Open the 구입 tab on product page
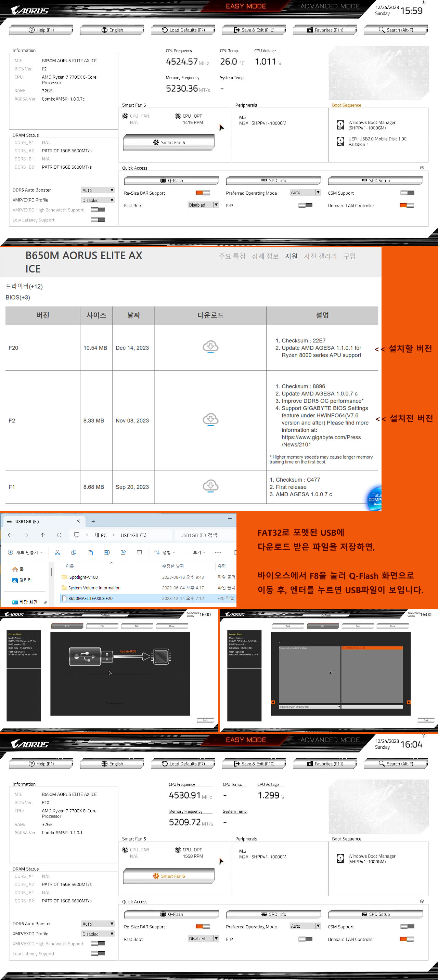Screen dimensions: 438x980 tap(349, 256)
